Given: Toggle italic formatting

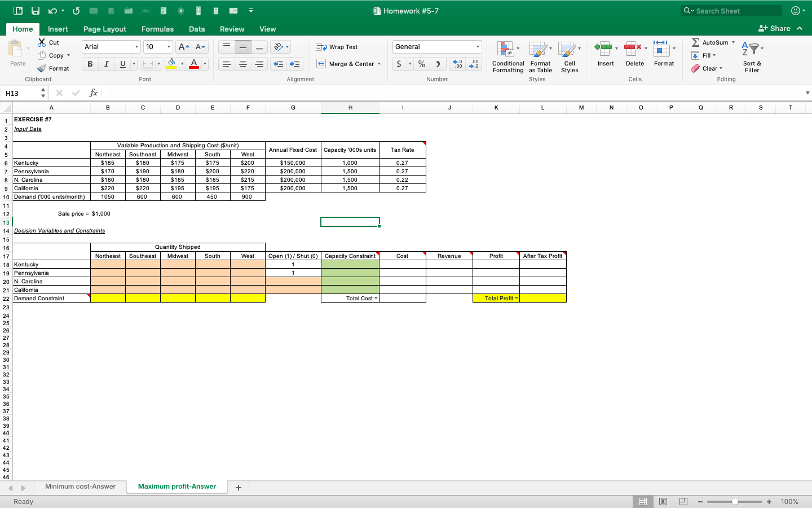Looking at the screenshot, I should 105,64.
